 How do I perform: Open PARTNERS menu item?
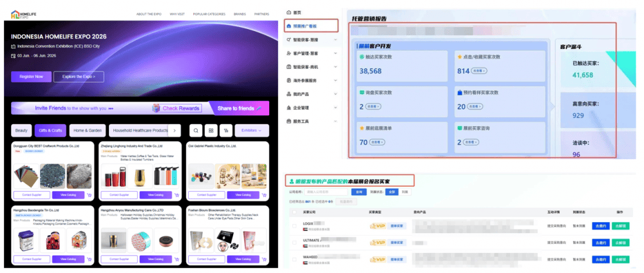click(261, 14)
